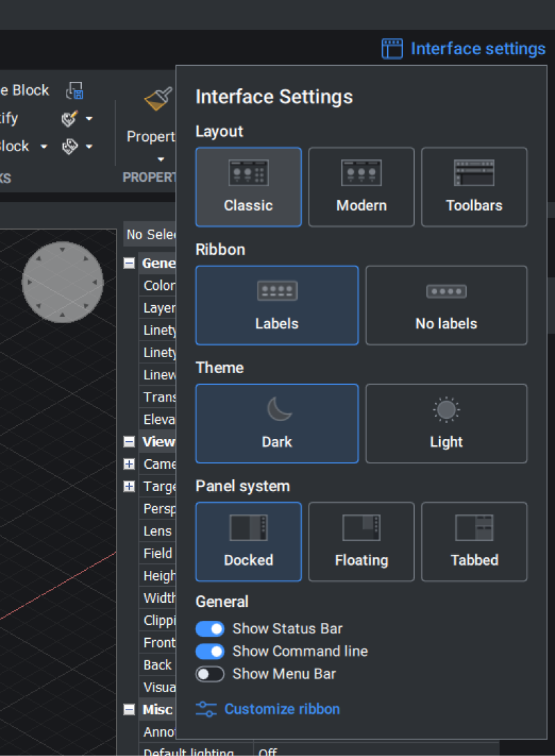Disable the Show Command line switch

pyautogui.click(x=210, y=651)
